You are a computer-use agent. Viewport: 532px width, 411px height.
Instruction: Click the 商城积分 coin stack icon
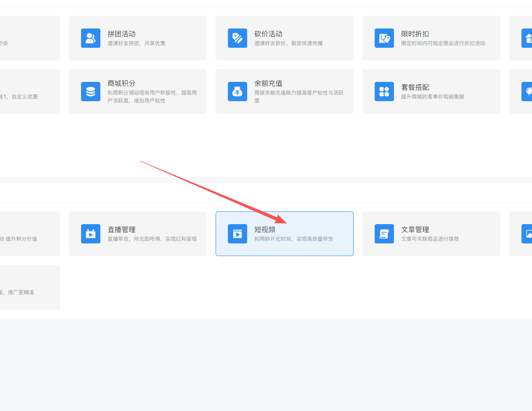[90, 91]
